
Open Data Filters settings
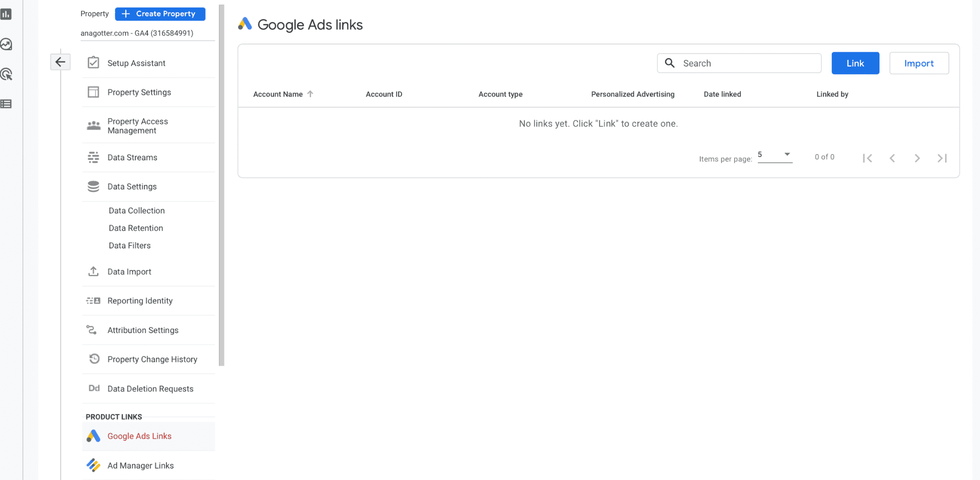(x=130, y=246)
